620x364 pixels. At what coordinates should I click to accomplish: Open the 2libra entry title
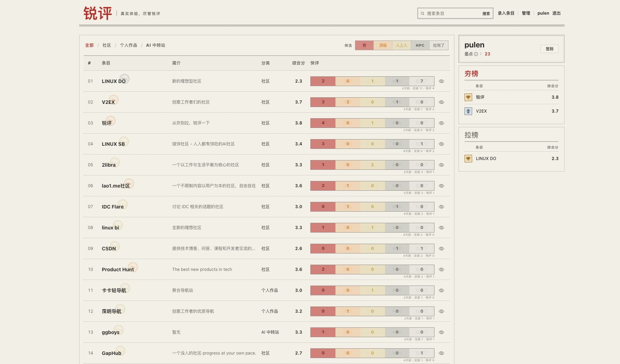(108, 165)
